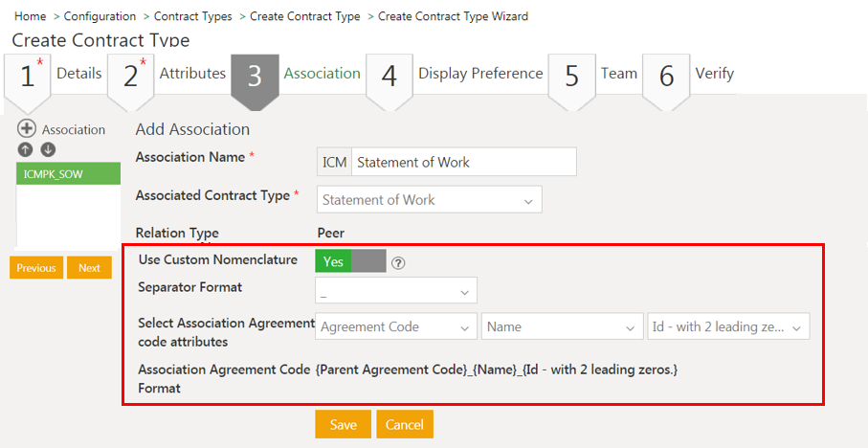Open the Id with leading zeros dropdown
868x448 pixels.
coord(728,327)
